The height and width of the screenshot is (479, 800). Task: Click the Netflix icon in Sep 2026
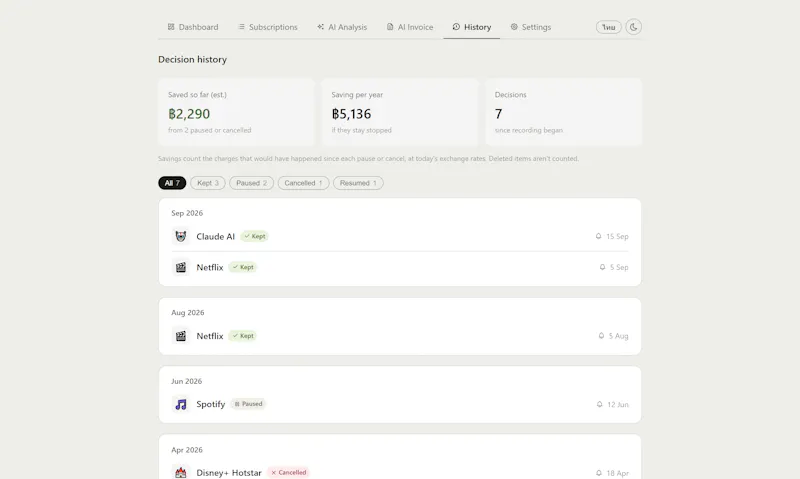point(181,267)
